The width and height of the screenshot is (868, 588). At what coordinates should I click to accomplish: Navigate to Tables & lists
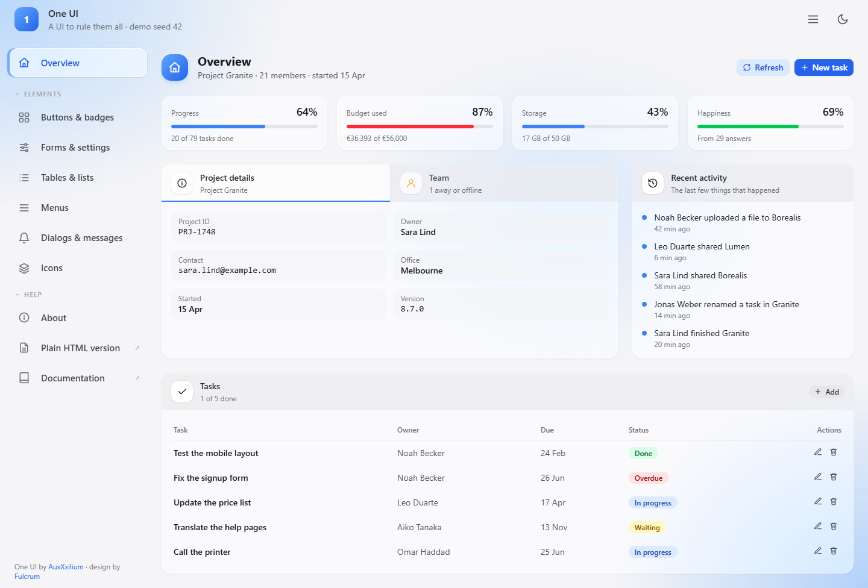78,178
